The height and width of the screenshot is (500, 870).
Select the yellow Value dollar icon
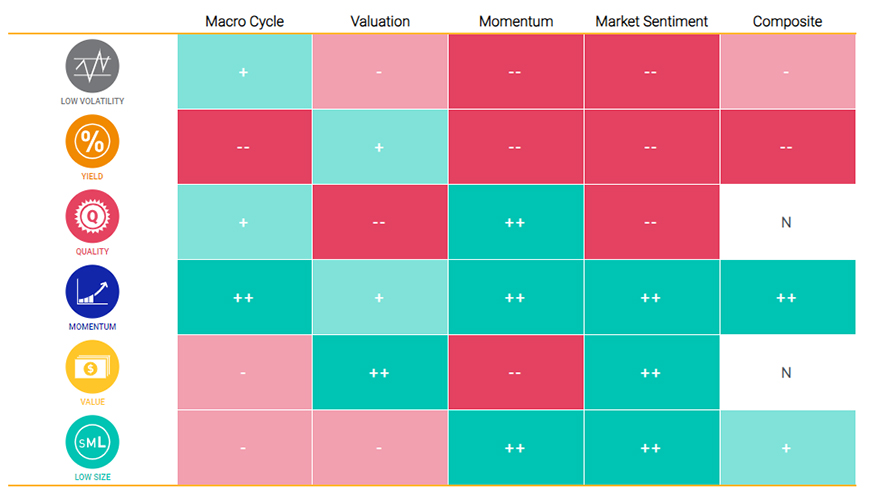92,367
